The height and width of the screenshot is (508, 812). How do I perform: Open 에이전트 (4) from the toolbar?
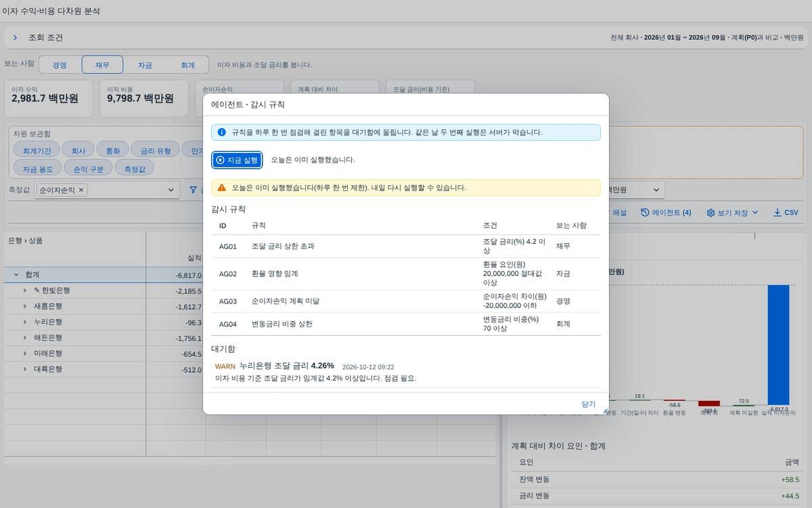pos(666,213)
